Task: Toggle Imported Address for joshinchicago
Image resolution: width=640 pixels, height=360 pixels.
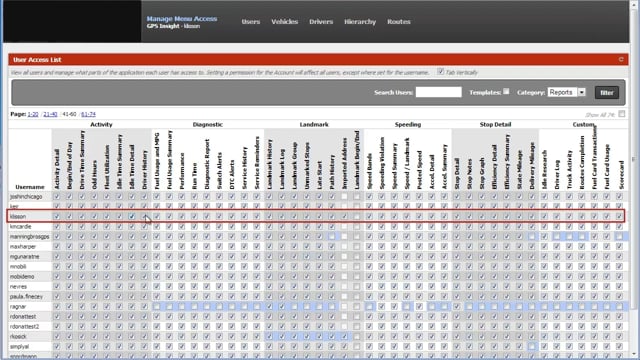Action: coord(344,196)
